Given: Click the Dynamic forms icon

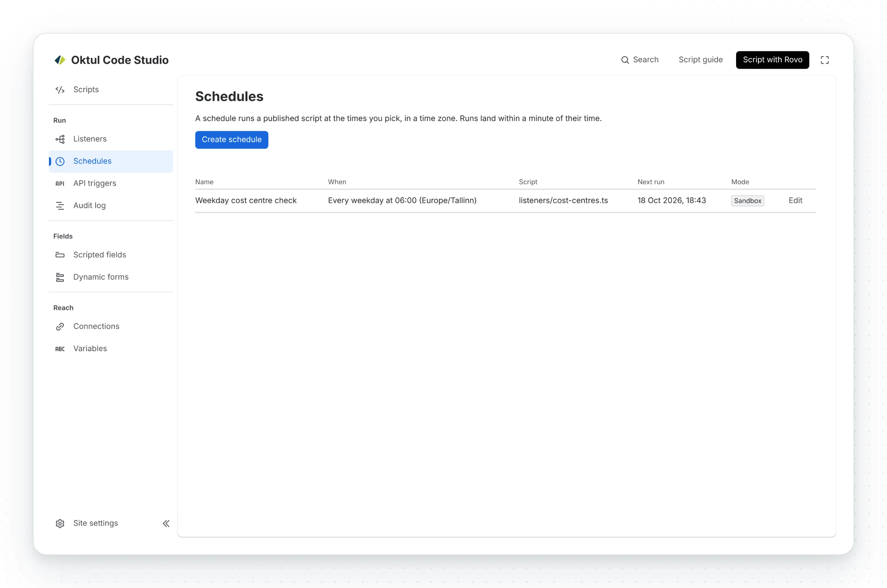Looking at the screenshot, I should point(60,277).
